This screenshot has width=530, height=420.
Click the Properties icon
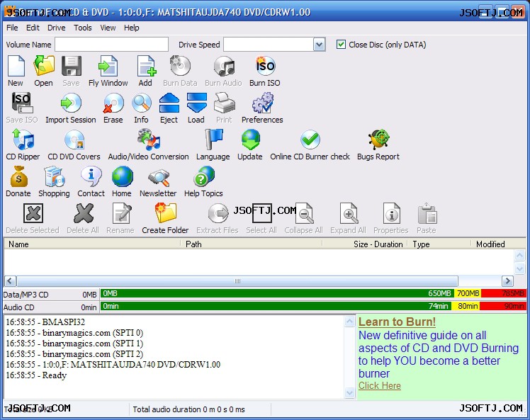(x=391, y=213)
